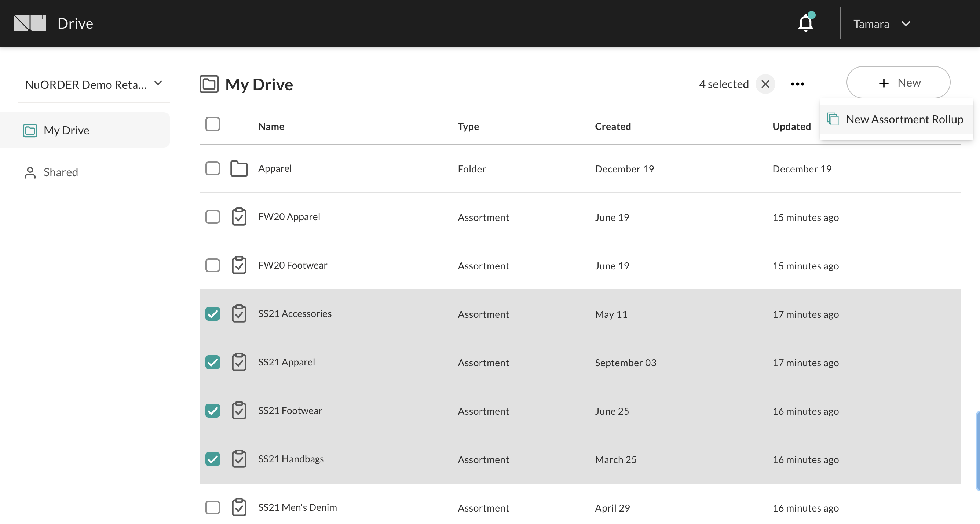Viewport: 980px width, 524px height.
Task: Click the March 25 created date
Action: click(615, 460)
